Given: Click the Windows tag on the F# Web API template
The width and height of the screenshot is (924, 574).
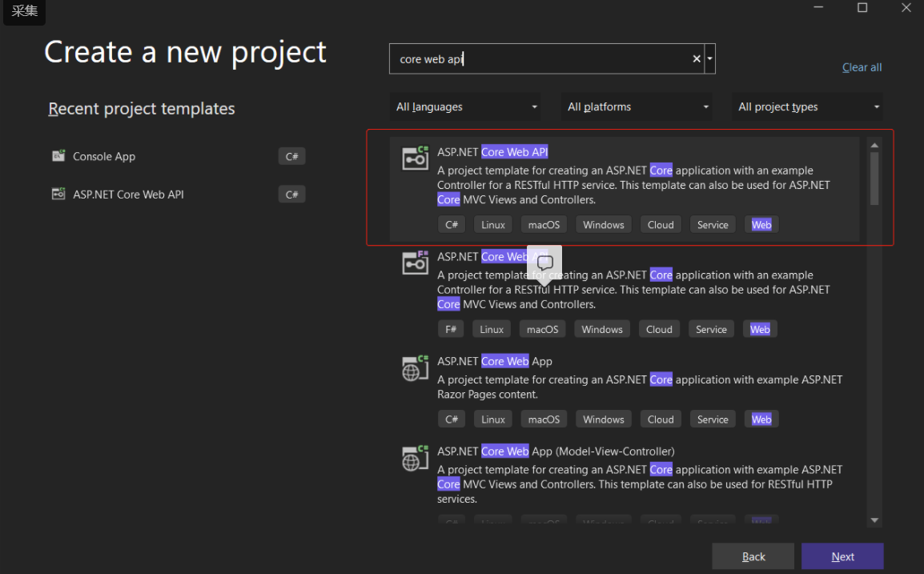Looking at the screenshot, I should (602, 329).
